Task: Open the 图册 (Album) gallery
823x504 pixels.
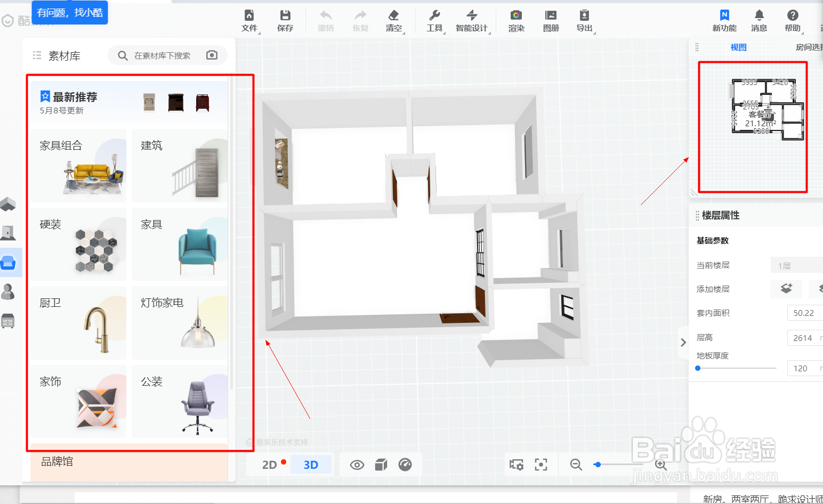Action: tap(551, 21)
